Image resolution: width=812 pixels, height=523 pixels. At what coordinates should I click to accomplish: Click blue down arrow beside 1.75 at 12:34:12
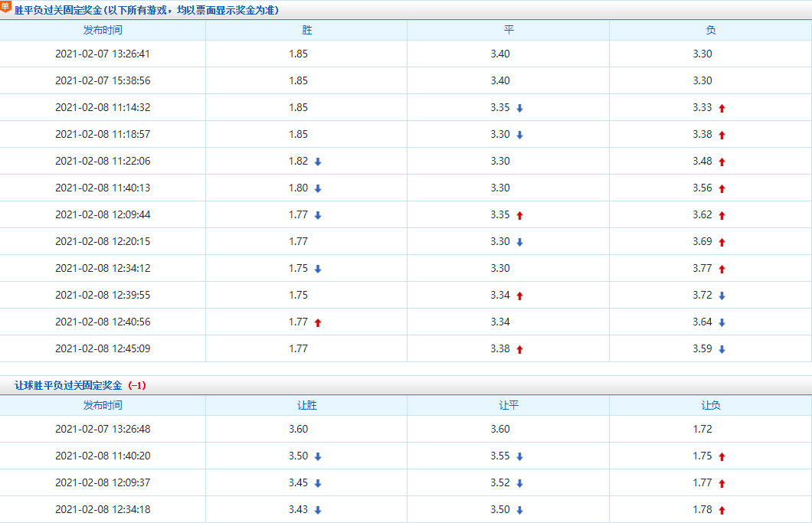(x=318, y=270)
